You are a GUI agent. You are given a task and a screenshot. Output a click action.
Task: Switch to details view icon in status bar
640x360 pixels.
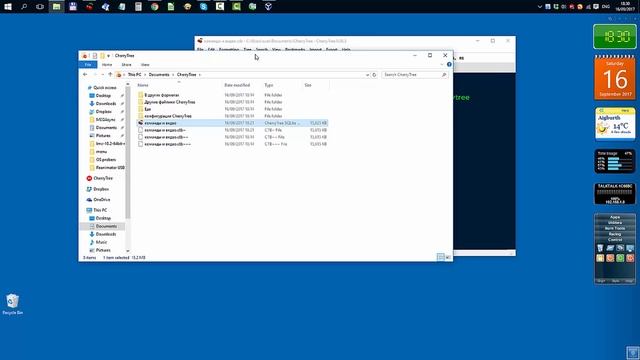440,257
